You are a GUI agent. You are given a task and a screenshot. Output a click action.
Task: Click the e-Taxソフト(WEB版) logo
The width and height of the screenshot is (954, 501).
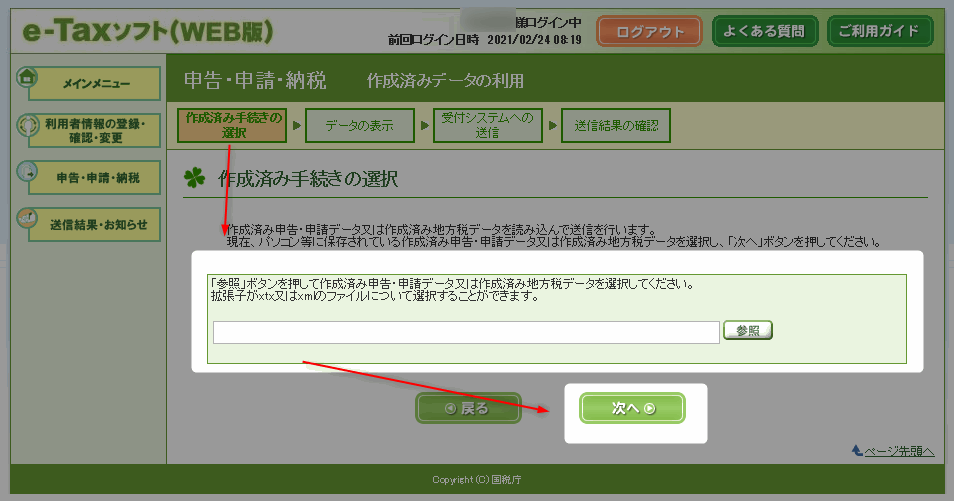pyautogui.click(x=148, y=32)
